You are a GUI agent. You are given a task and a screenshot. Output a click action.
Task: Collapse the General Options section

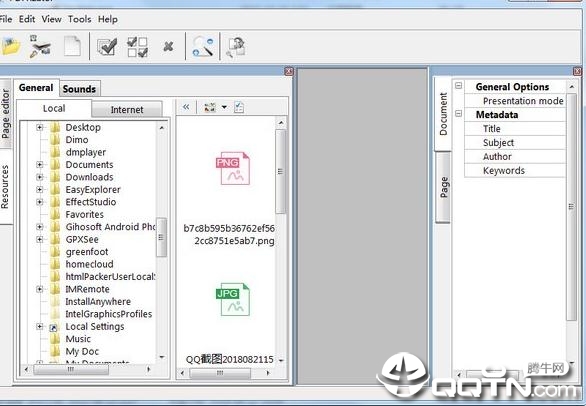click(459, 86)
